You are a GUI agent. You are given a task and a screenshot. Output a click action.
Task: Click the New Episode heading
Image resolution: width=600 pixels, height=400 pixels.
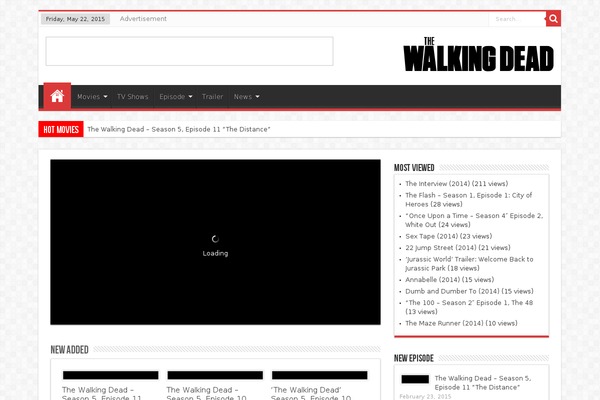(414, 358)
